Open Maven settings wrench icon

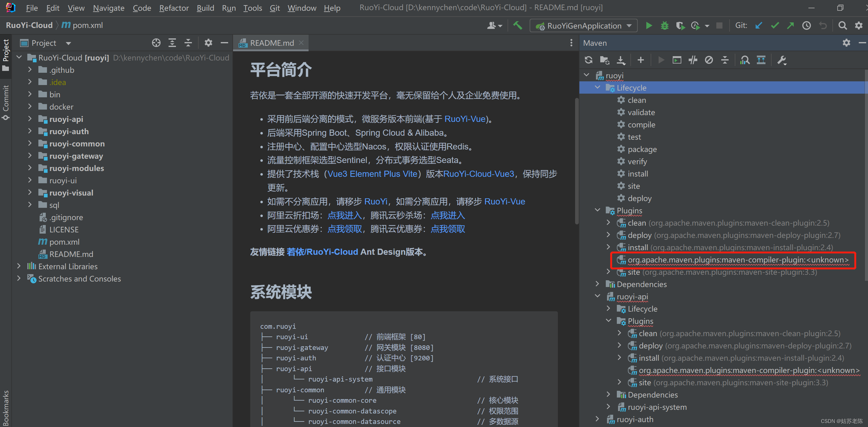pos(781,60)
